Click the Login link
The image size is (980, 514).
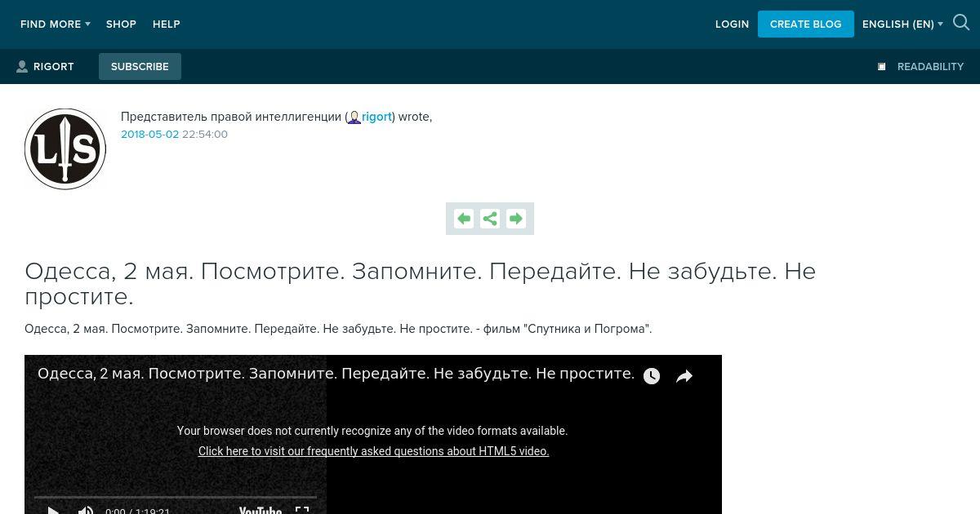click(732, 24)
